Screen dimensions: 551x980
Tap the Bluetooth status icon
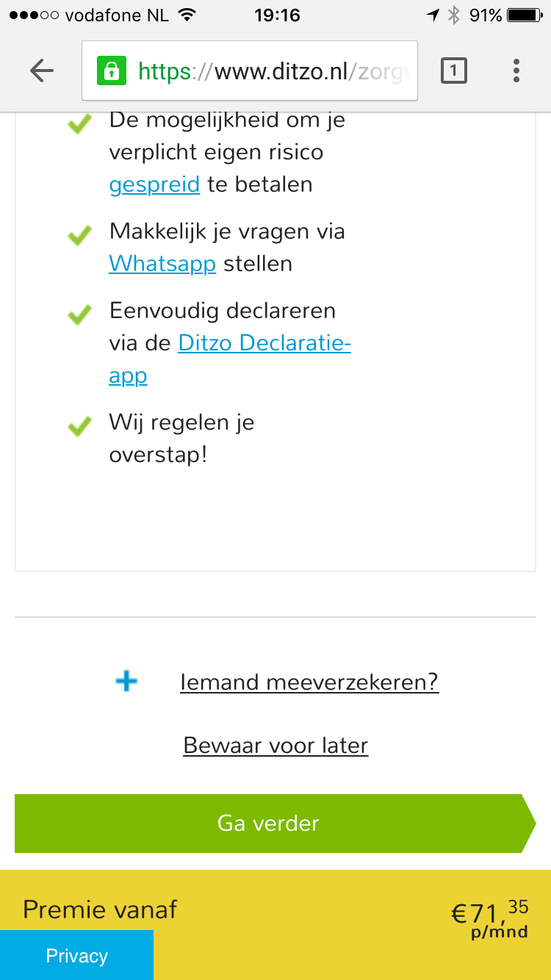(x=454, y=15)
